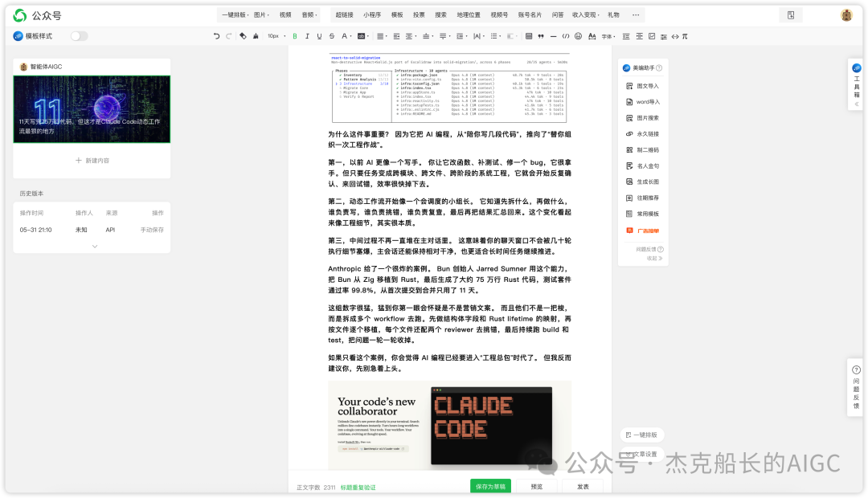This screenshot has height=498, width=868.
Task: Click the clear formatting eraser icon
Action: point(243,36)
